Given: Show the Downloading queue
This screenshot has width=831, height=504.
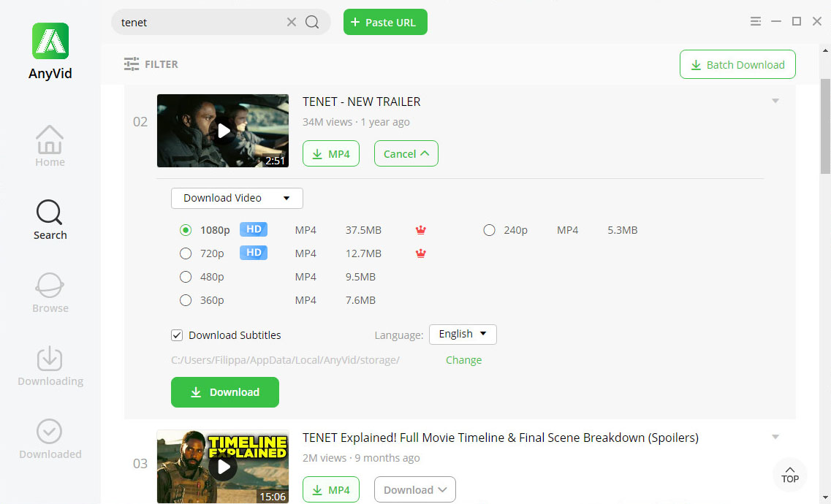Looking at the screenshot, I should [50, 367].
